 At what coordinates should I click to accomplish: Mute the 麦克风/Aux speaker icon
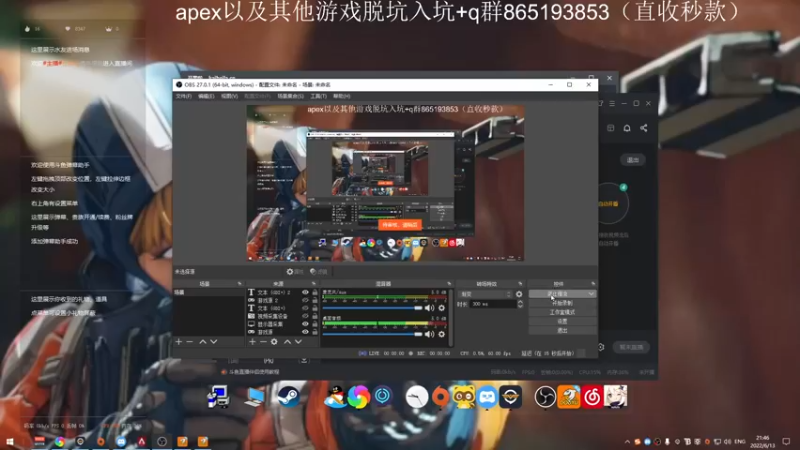coord(430,308)
